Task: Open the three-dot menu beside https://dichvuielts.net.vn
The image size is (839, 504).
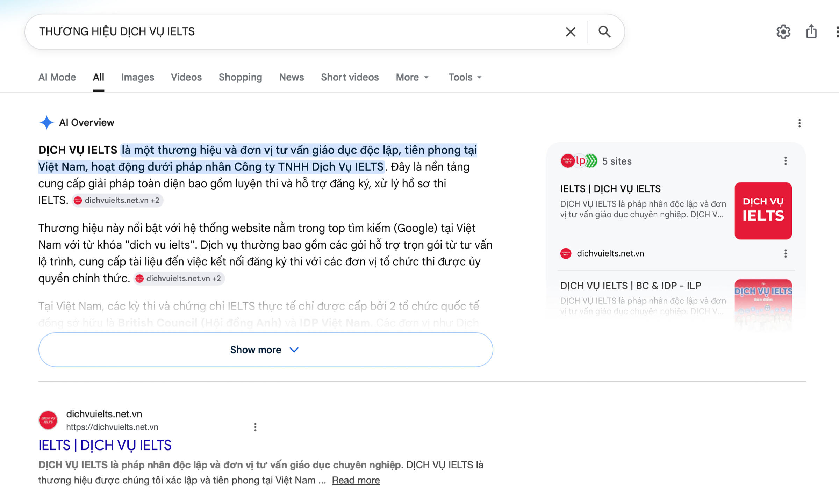Action: pos(255,427)
